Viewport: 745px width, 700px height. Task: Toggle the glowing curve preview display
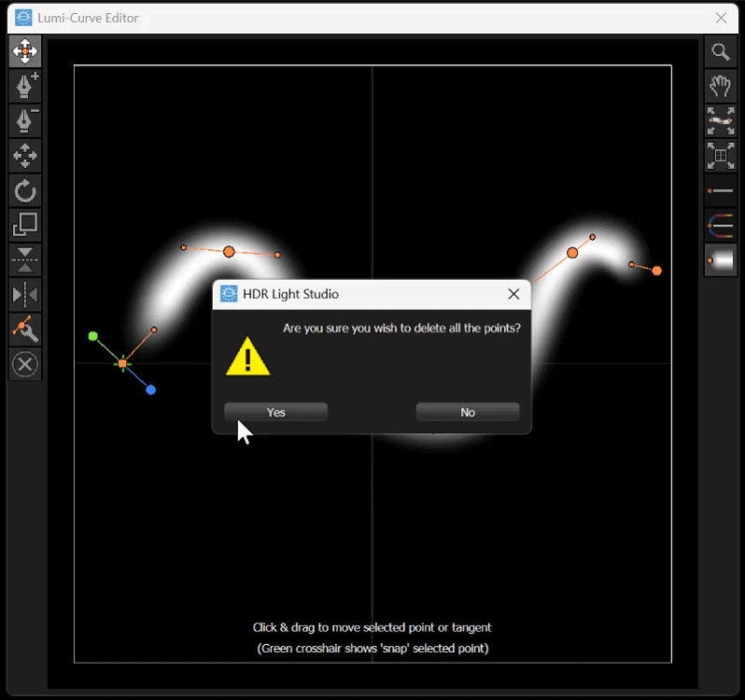pyautogui.click(x=720, y=260)
